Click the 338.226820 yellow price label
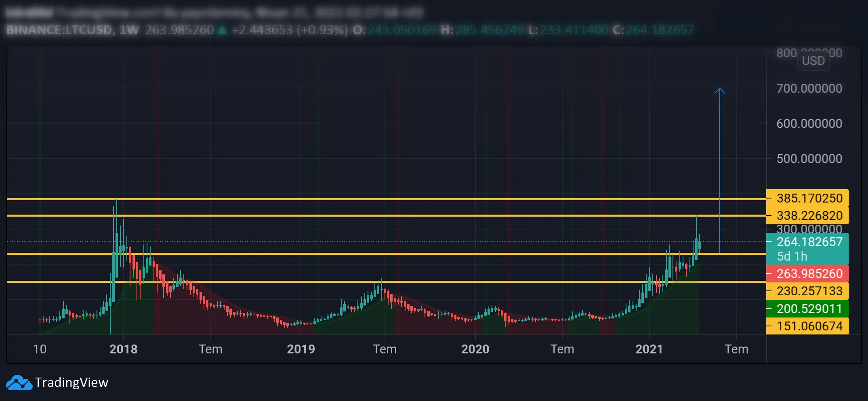The image size is (868, 401). [x=807, y=215]
